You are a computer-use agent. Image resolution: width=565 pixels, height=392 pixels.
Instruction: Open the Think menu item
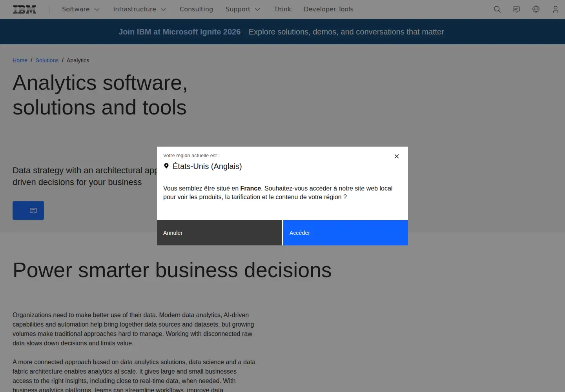tap(282, 9)
